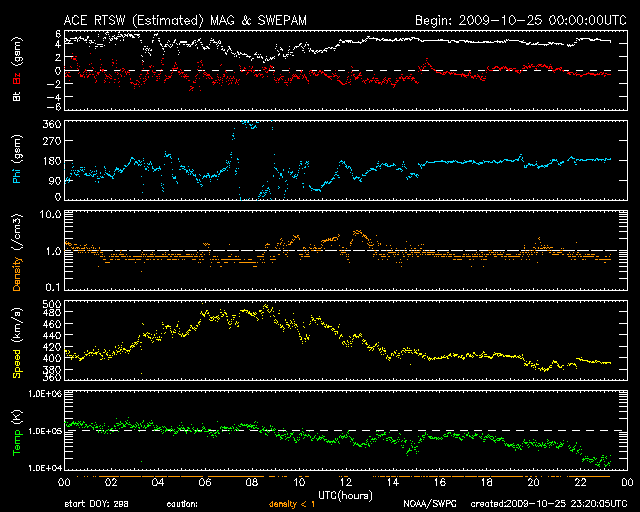Click the '270' tick on the Phi axis
This screenshot has height=512, width=640.
click(x=52, y=141)
